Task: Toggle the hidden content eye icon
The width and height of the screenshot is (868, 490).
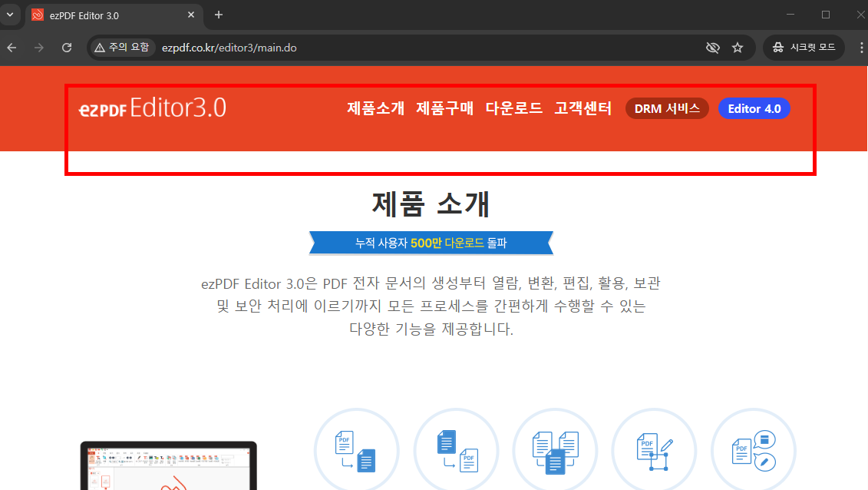Action: pos(712,47)
